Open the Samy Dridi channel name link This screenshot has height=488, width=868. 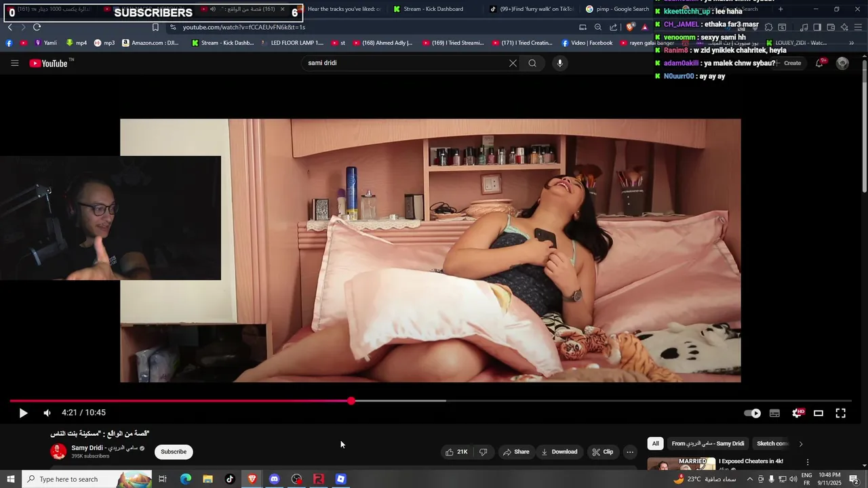point(105,448)
